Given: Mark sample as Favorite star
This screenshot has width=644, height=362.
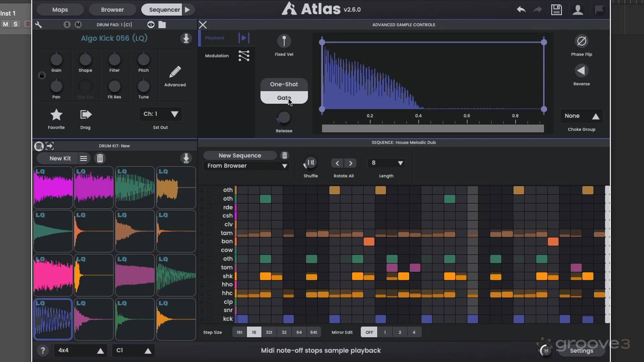Looking at the screenshot, I should [56, 115].
